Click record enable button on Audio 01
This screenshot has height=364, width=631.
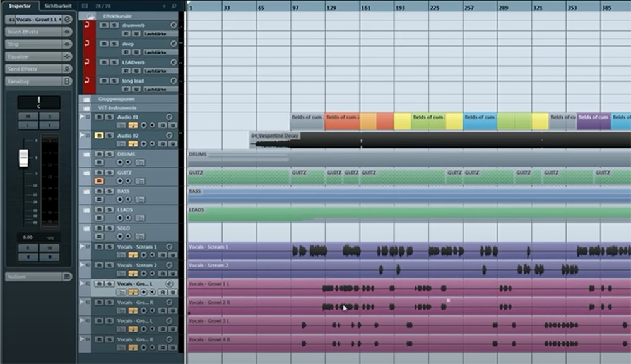144,126
